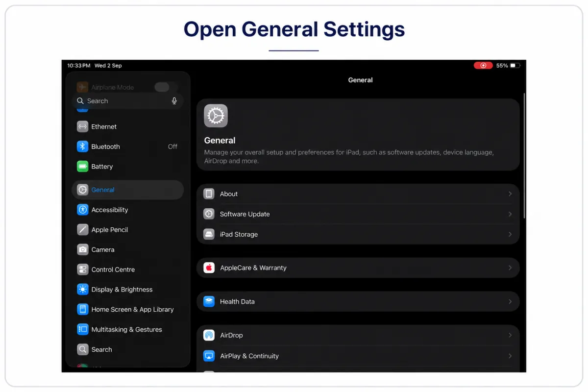Screen dimensions: 588x392
Task: Click the Display & Brightness sun icon
Action: click(x=82, y=290)
